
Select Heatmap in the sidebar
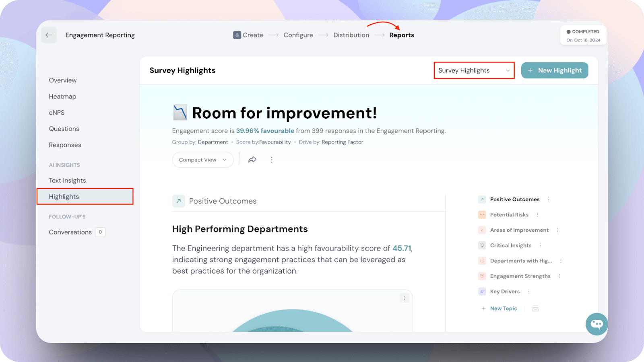click(62, 97)
